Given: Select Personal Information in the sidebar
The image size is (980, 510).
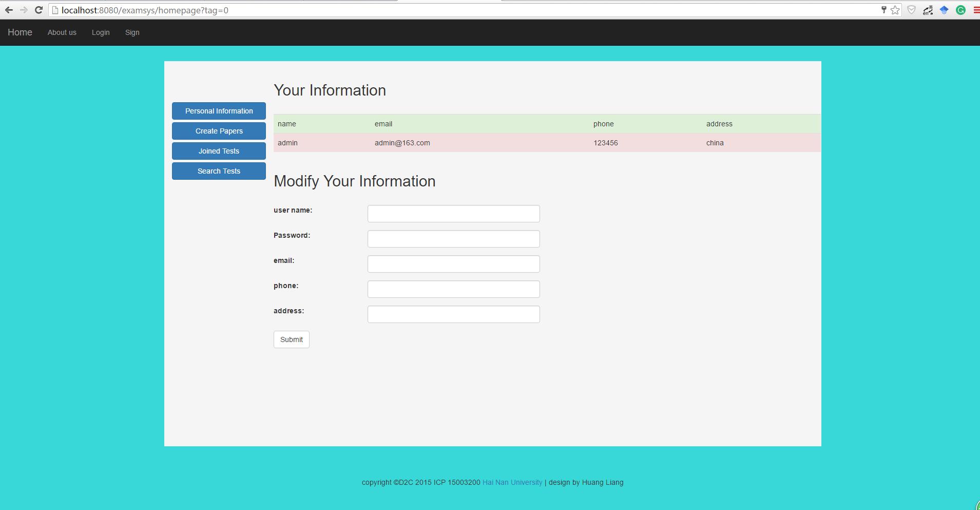Looking at the screenshot, I should tap(219, 111).
